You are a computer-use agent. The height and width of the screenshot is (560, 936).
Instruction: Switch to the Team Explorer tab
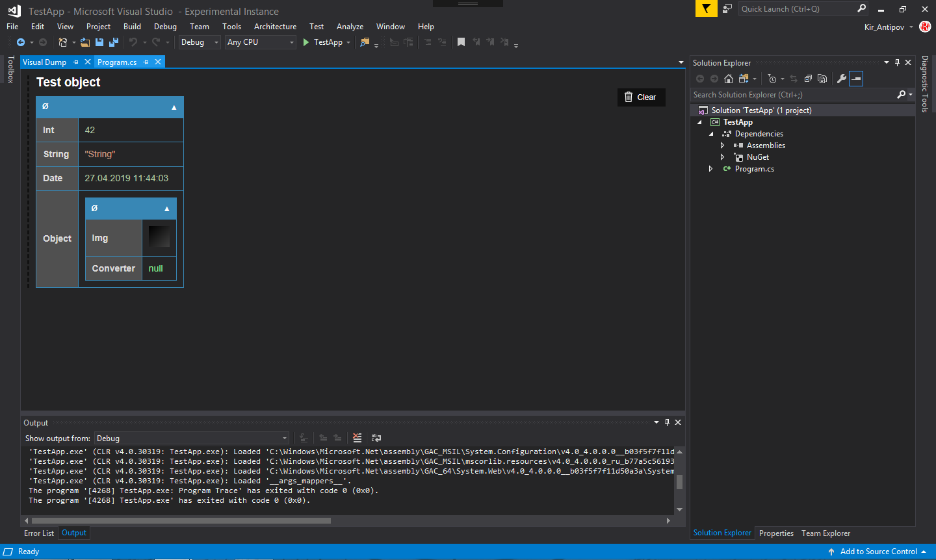pyautogui.click(x=825, y=533)
